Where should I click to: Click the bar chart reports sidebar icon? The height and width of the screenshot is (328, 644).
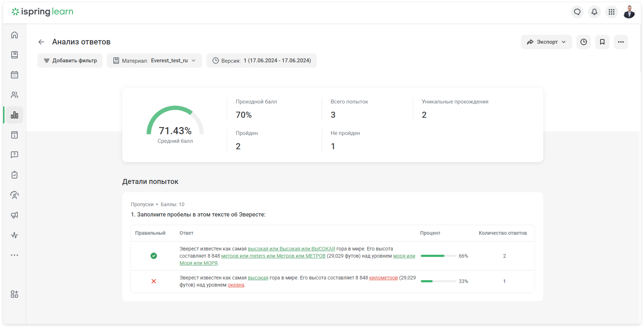pyautogui.click(x=14, y=115)
